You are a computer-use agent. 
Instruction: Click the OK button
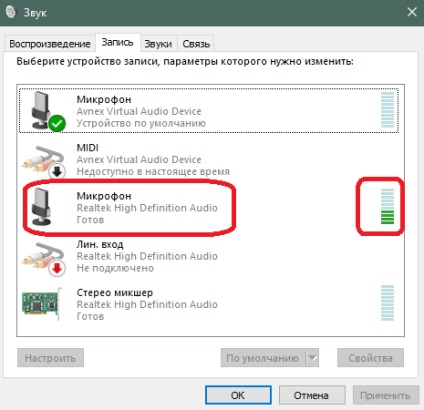click(x=238, y=395)
